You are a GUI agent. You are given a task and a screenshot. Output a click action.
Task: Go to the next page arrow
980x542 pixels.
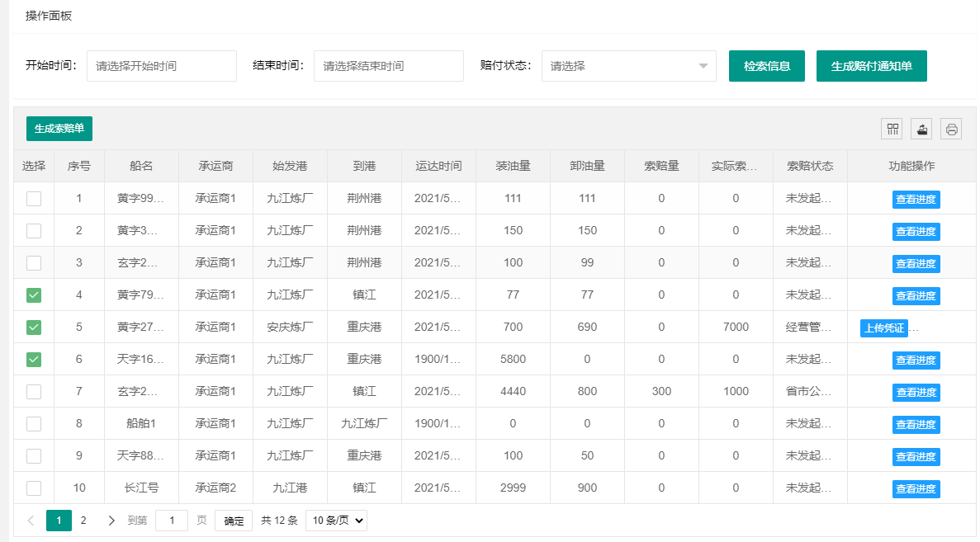coord(111,521)
